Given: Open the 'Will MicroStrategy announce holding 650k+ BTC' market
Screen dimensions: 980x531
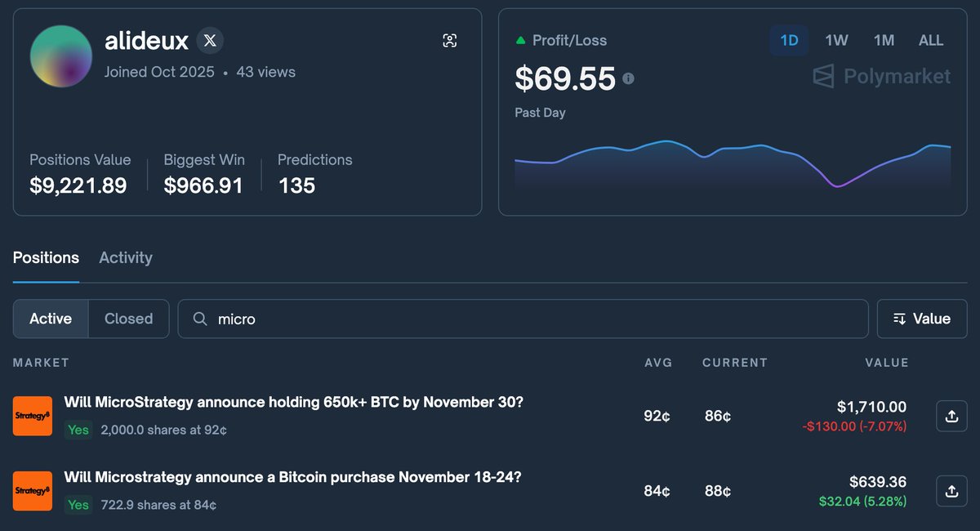Looking at the screenshot, I should [x=294, y=402].
